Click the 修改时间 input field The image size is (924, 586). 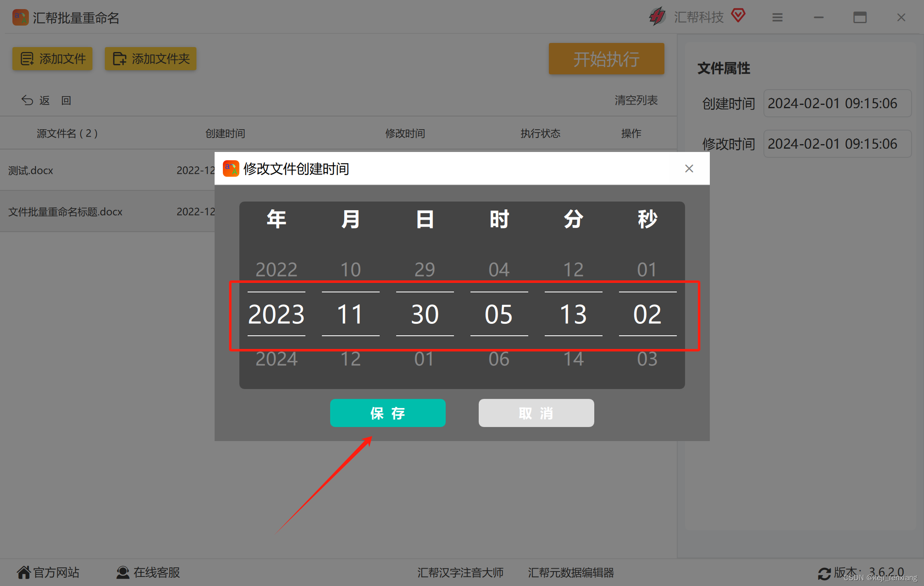coord(837,144)
